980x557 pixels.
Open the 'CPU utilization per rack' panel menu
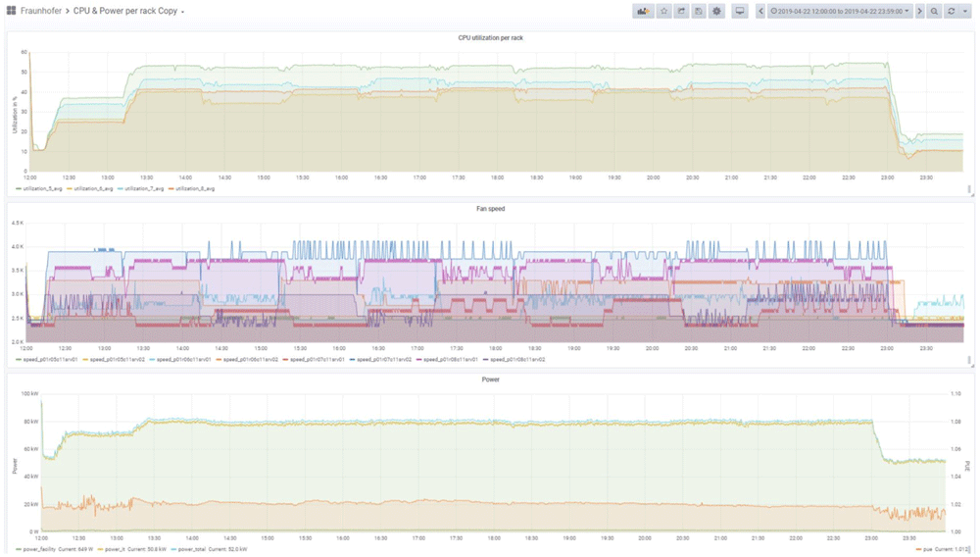click(490, 38)
